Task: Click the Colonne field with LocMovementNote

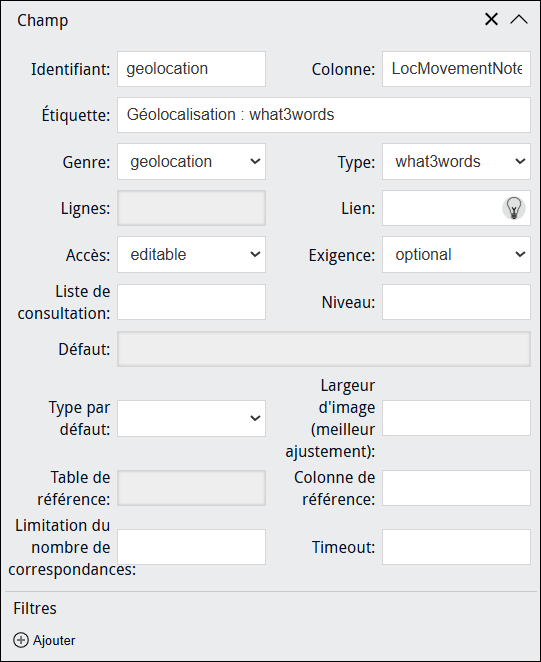Action: pos(456,69)
